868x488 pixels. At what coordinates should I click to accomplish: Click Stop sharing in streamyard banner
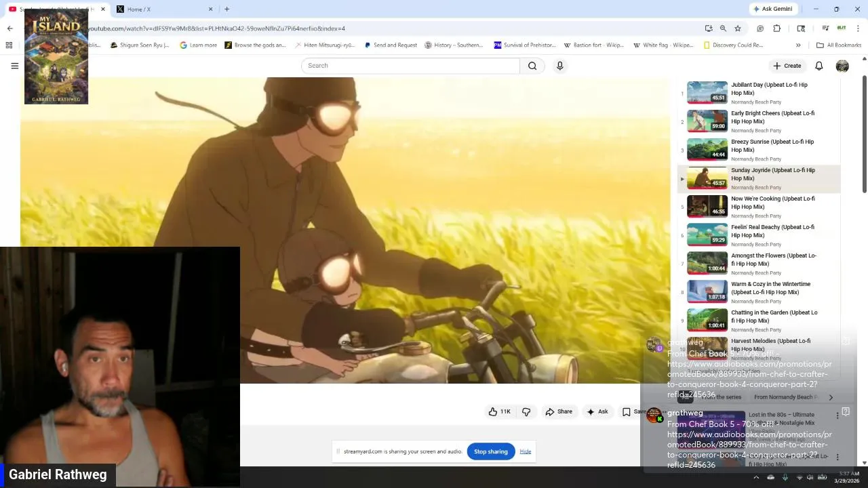pyautogui.click(x=490, y=451)
